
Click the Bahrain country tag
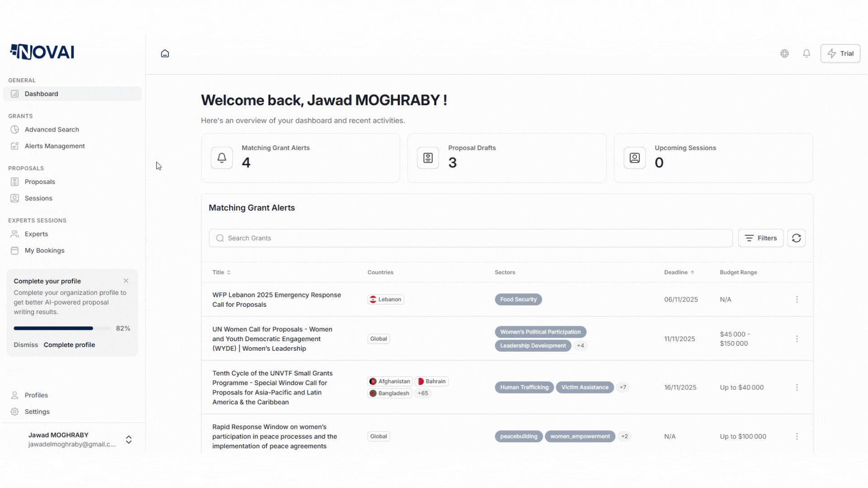point(432,381)
